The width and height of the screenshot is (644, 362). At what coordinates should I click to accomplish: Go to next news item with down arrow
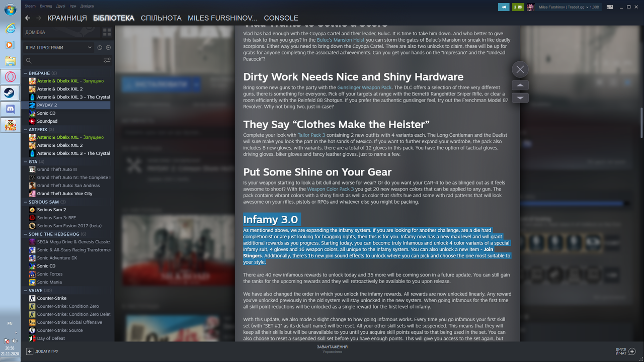tap(520, 98)
